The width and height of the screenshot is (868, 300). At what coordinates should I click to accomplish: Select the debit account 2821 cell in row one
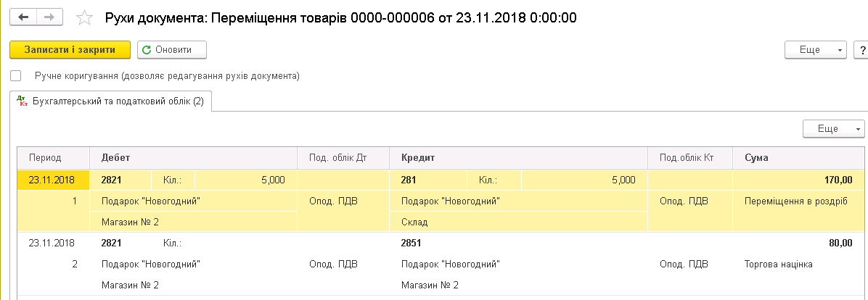click(x=120, y=180)
